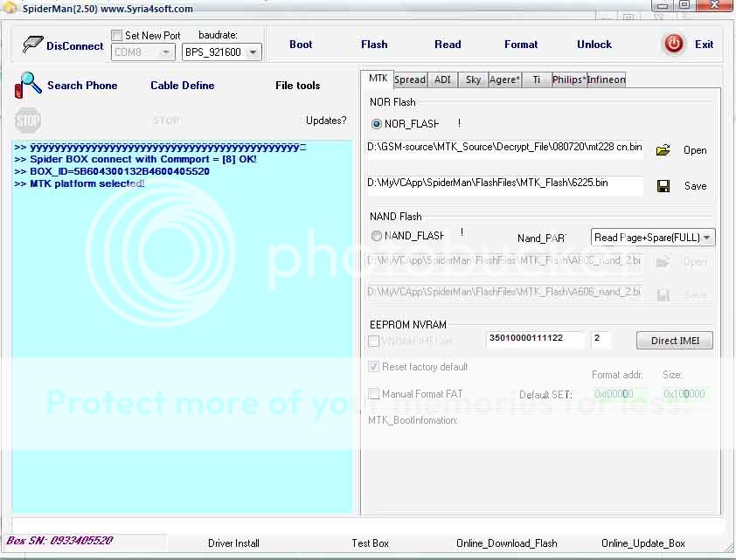Image resolution: width=736 pixels, height=560 pixels.
Task: Click the NOR Flash Save label
Action: tap(695, 186)
